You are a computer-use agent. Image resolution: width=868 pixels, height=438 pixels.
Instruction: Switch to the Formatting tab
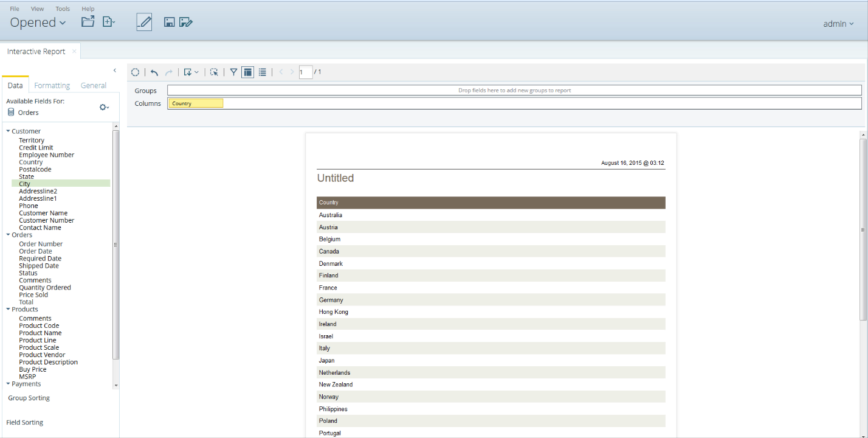(52, 86)
